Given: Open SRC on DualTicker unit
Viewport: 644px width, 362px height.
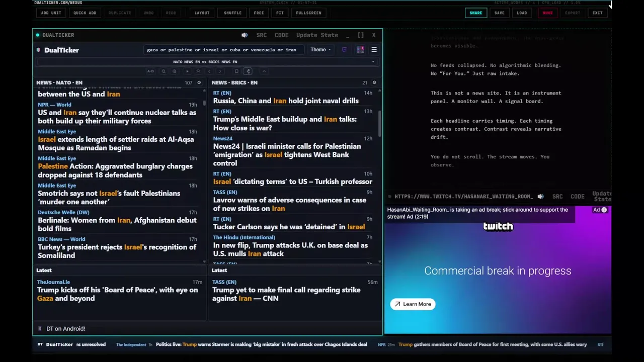Looking at the screenshot, I should pos(262,35).
